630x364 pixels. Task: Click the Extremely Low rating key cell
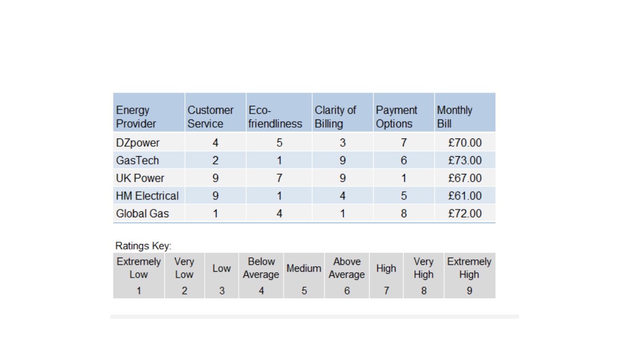[139, 275]
